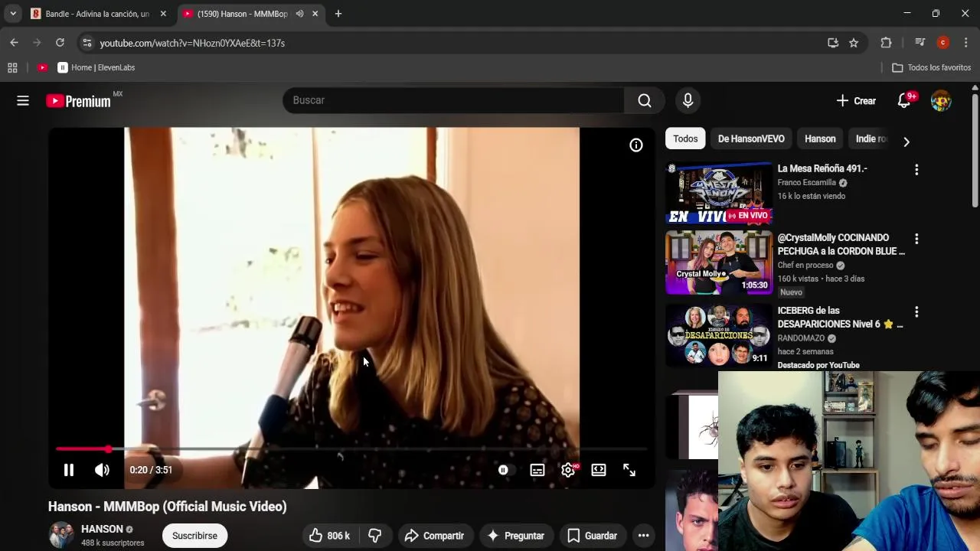The height and width of the screenshot is (551, 980).
Task: Click the Preguntar button
Action: [516, 536]
